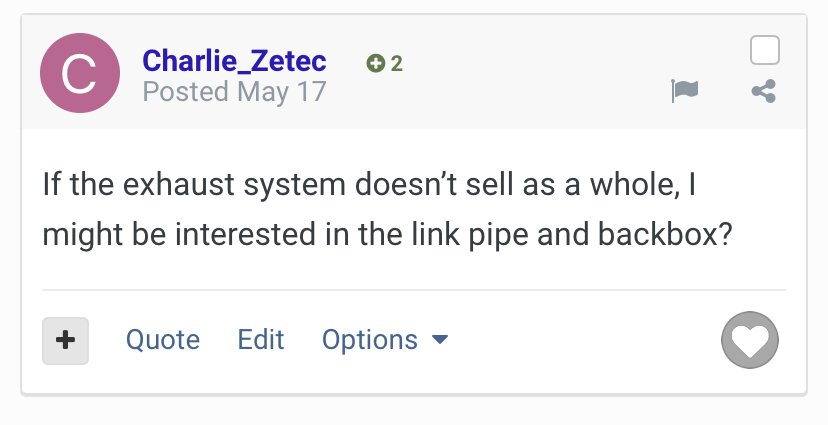Tick the post selection checkbox

click(765, 50)
